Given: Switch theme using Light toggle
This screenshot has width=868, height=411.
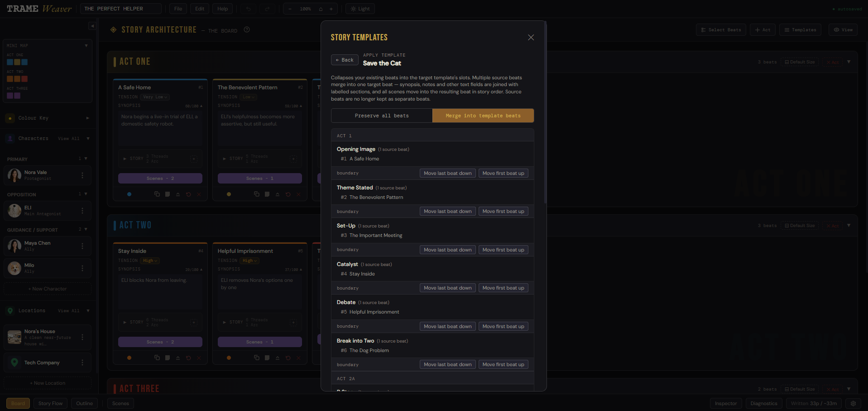Looking at the screenshot, I should [360, 9].
